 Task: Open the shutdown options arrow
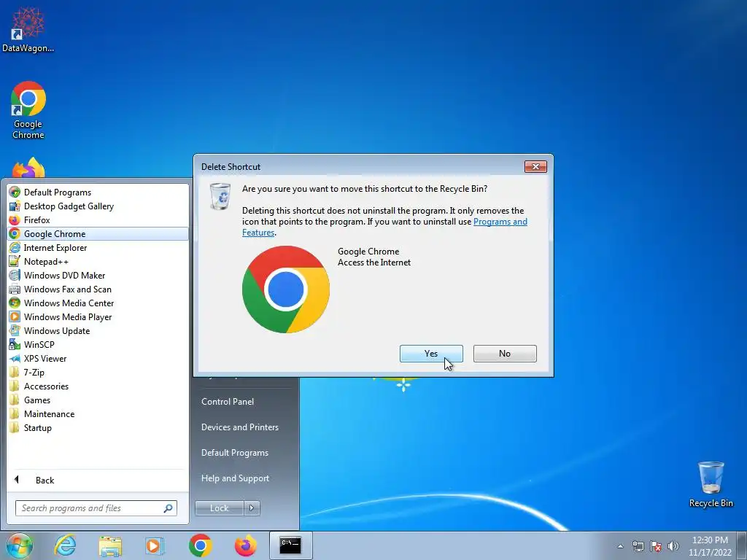point(252,508)
